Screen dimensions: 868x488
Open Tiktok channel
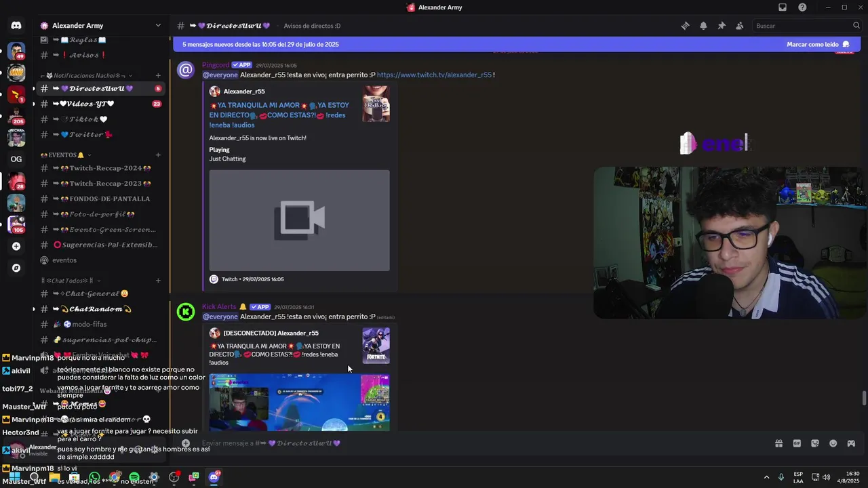coord(100,119)
